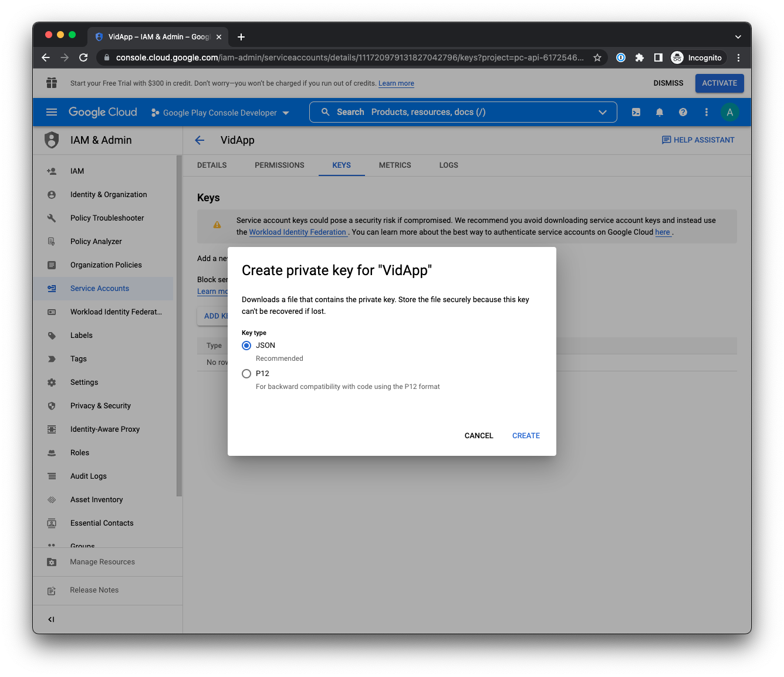Switch to the KEYS tab
Viewport: 784px width, 677px height.
342,165
